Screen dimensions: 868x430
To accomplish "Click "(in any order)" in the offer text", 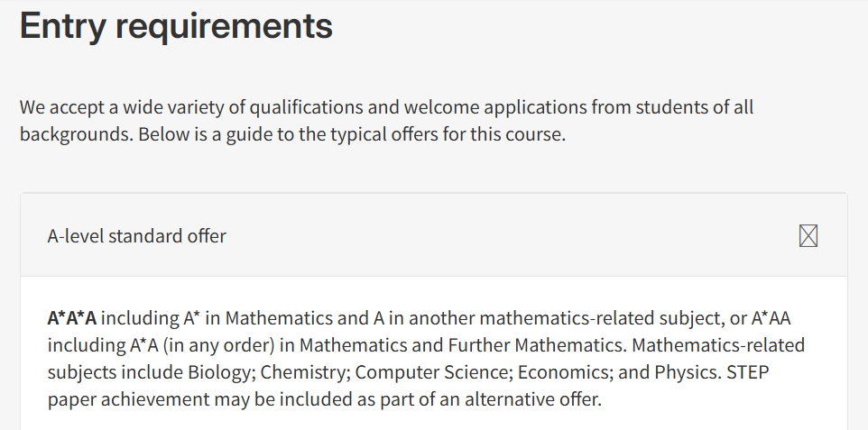I will tap(218, 345).
